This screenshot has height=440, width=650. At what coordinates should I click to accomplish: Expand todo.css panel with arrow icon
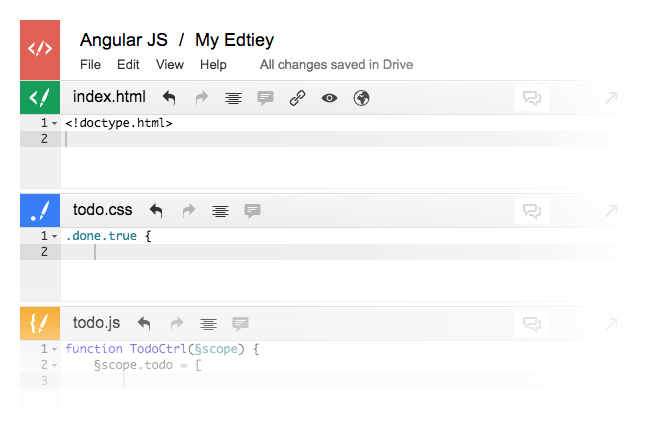[x=611, y=211]
